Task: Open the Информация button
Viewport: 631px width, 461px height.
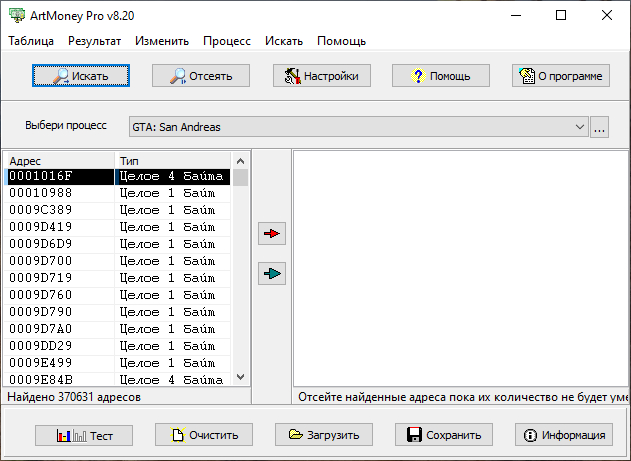Action: click(x=564, y=434)
